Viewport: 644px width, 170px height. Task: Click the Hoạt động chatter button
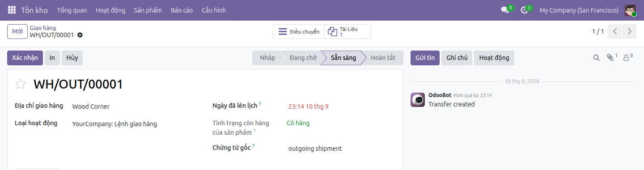point(494,58)
